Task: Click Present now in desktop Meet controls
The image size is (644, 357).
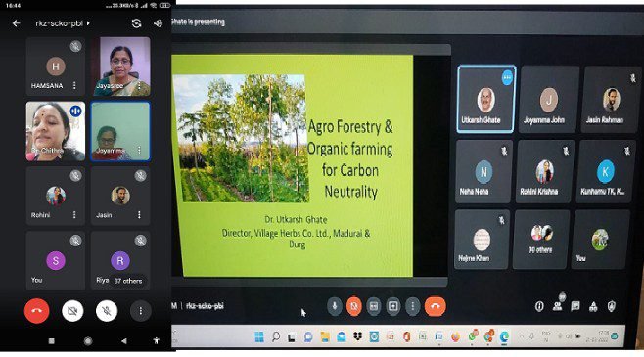Action: coord(393,306)
